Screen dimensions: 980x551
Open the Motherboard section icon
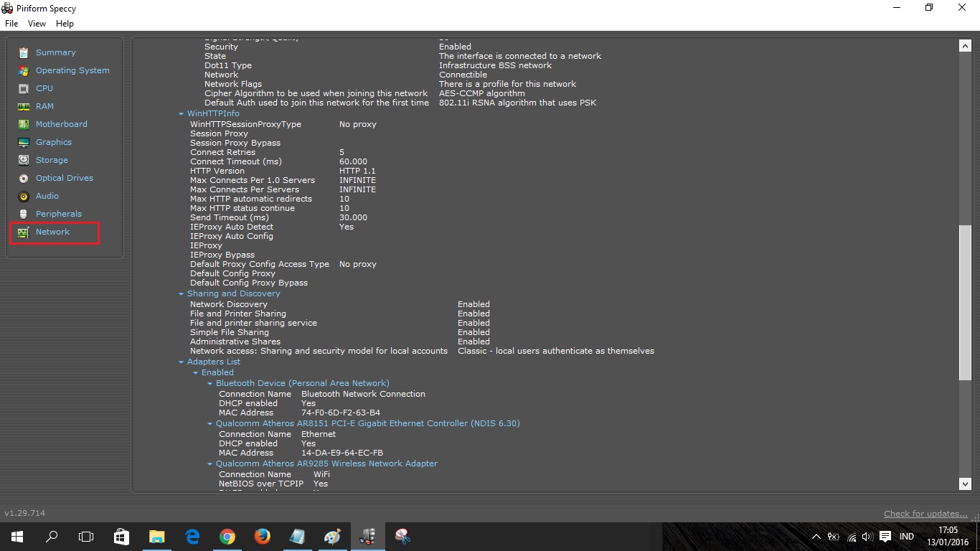click(24, 124)
